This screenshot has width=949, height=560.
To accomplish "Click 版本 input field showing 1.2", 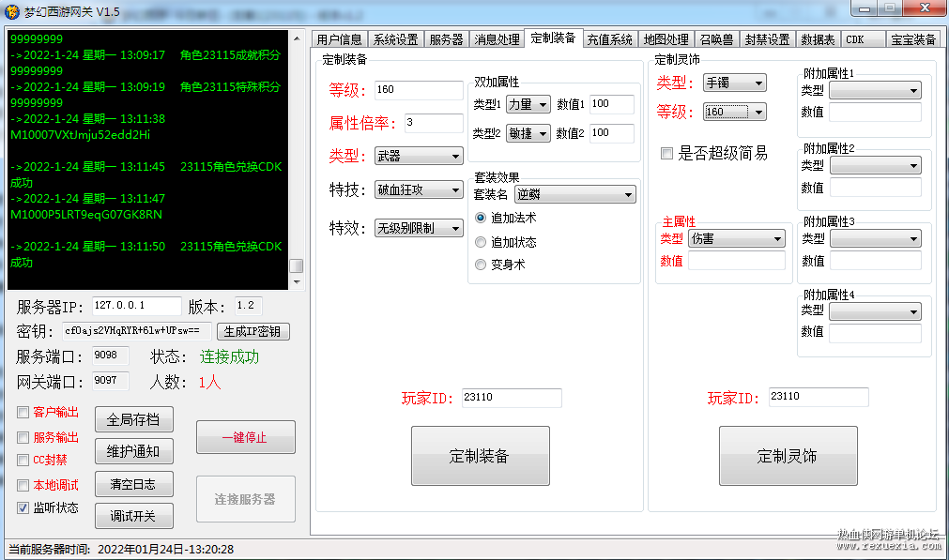I will (248, 306).
